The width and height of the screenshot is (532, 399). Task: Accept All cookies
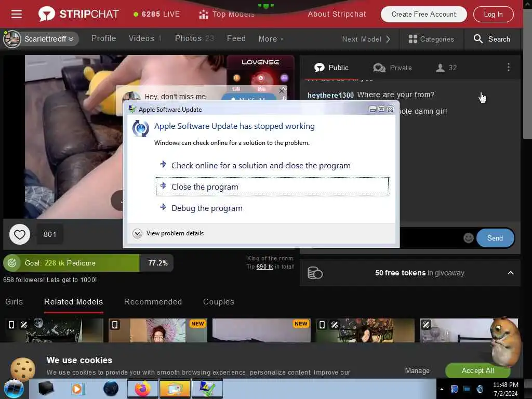click(x=477, y=370)
